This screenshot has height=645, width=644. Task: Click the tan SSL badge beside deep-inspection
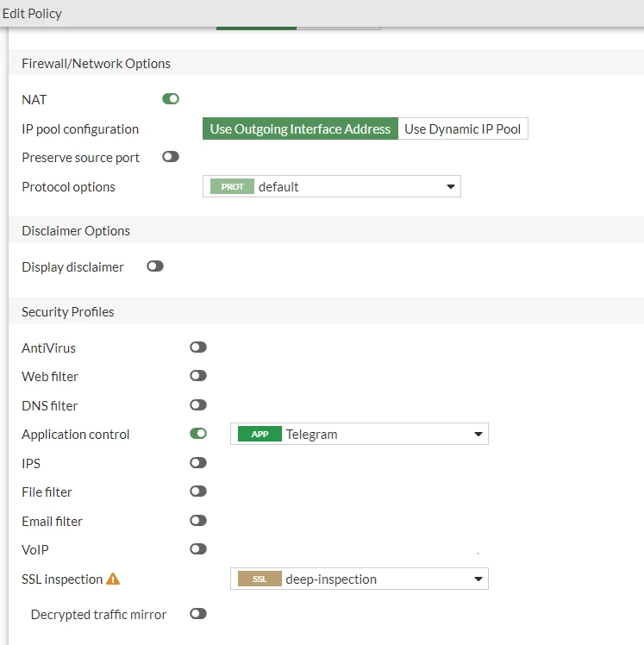[x=259, y=579]
